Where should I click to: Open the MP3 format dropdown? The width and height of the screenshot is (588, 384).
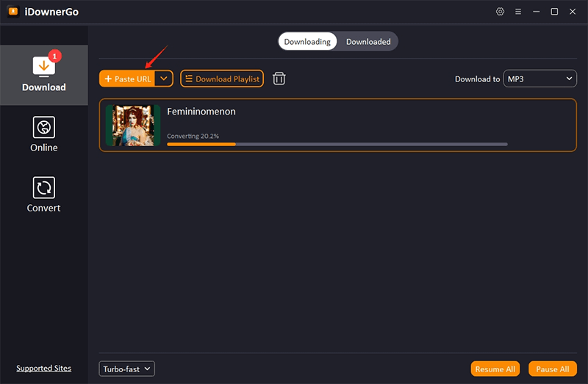pos(539,79)
